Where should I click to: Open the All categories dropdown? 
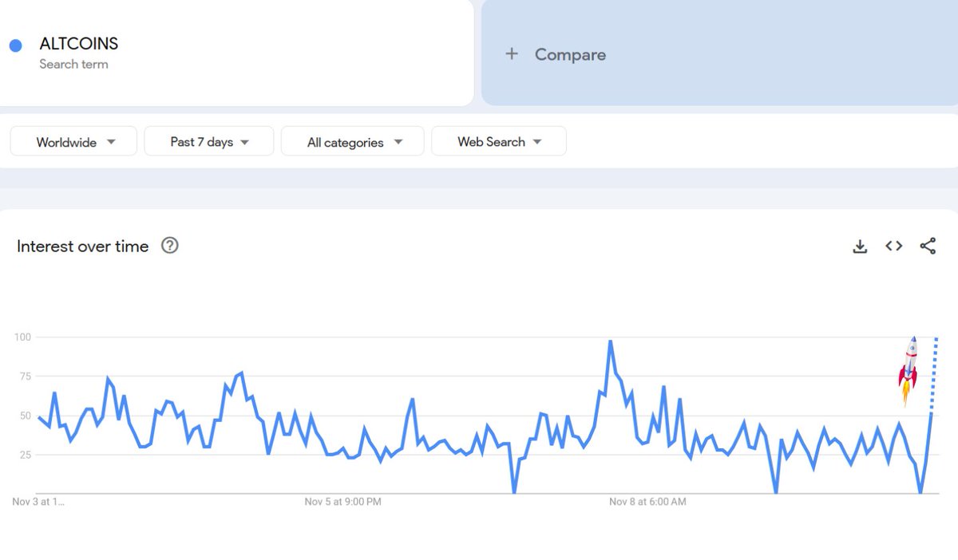click(x=353, y=142)
